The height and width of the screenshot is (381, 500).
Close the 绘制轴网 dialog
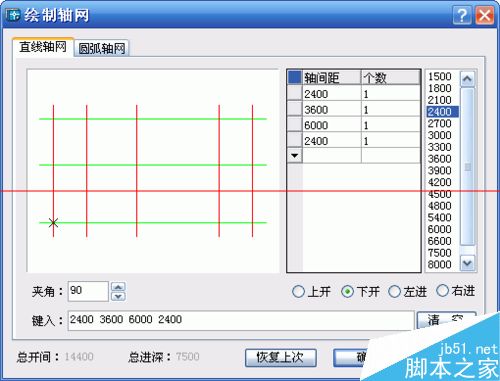(484, 15)
